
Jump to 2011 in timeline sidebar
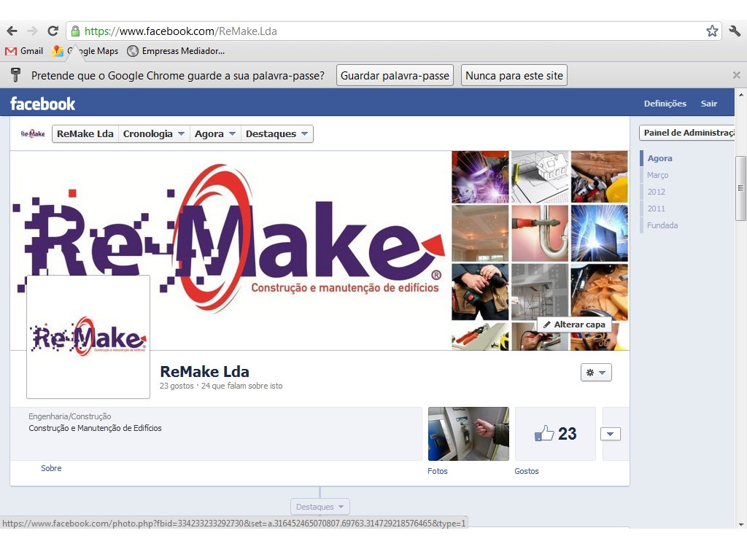point(656,209)
